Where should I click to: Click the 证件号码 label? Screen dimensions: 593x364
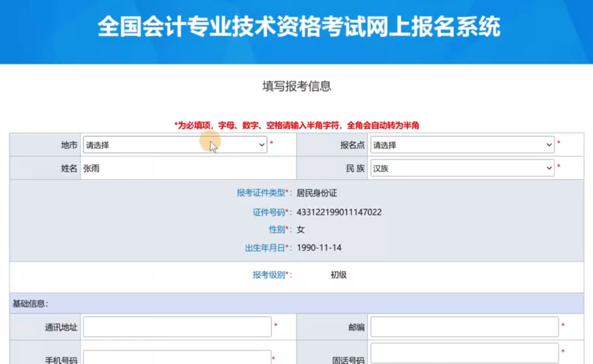point(269,212)
